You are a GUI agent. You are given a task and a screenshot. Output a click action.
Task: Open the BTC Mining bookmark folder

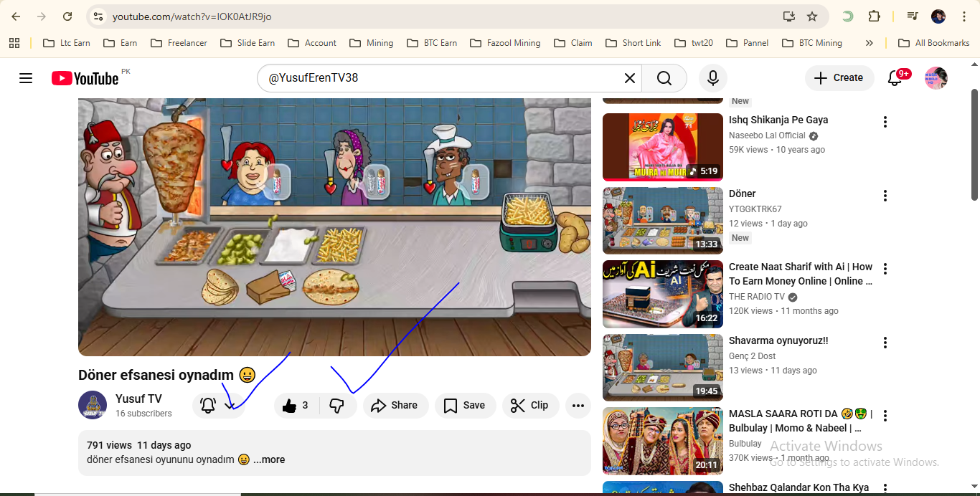[x=812, y=43]
